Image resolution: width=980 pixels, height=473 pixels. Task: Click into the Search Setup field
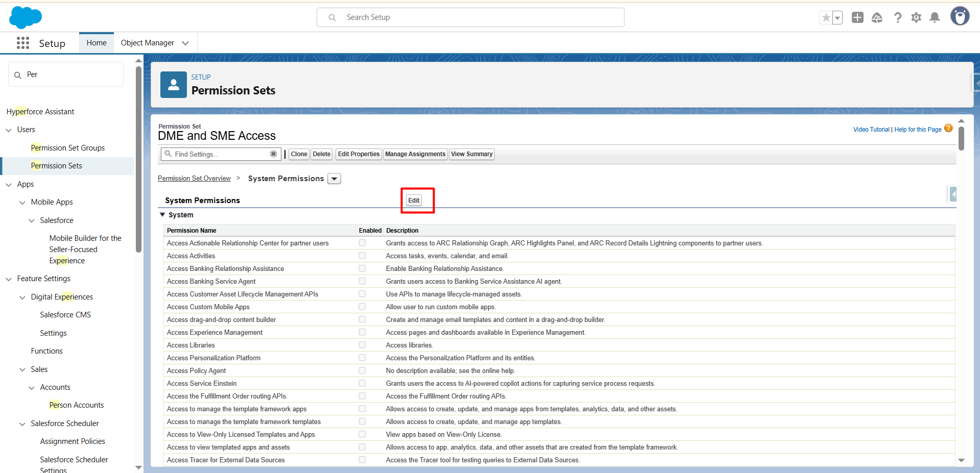[470, 17]
